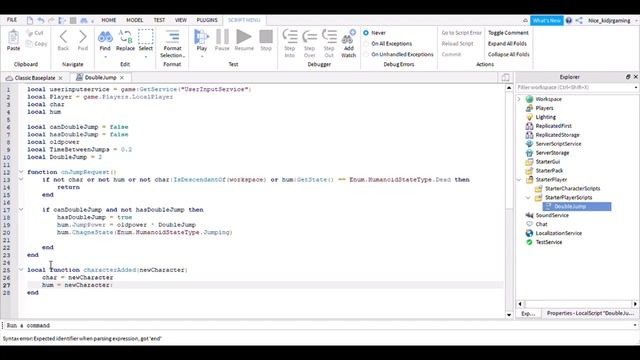Screen dimensions: 640x360
Task: Click the Step Over debugger icon
Action: [309, 37]
